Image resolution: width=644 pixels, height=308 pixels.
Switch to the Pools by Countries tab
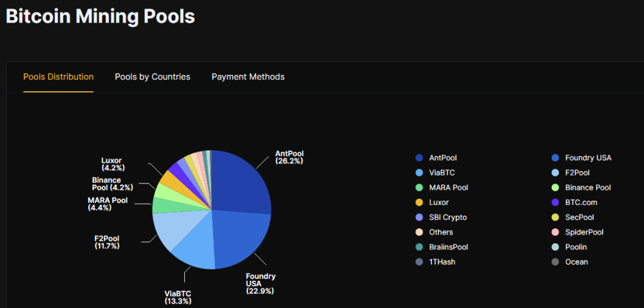coord(152,77)
